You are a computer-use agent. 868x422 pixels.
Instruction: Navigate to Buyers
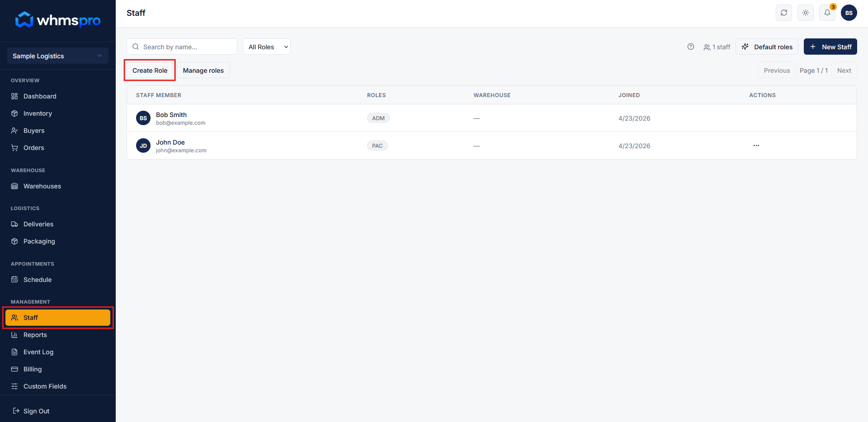58,131
